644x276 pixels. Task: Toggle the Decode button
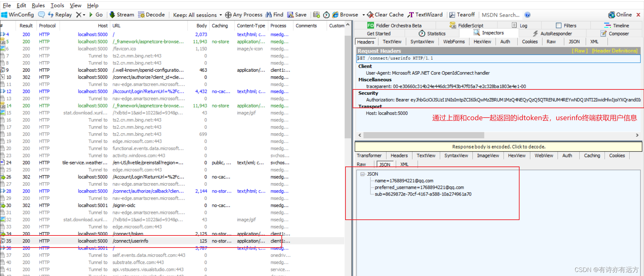point(151,15)
